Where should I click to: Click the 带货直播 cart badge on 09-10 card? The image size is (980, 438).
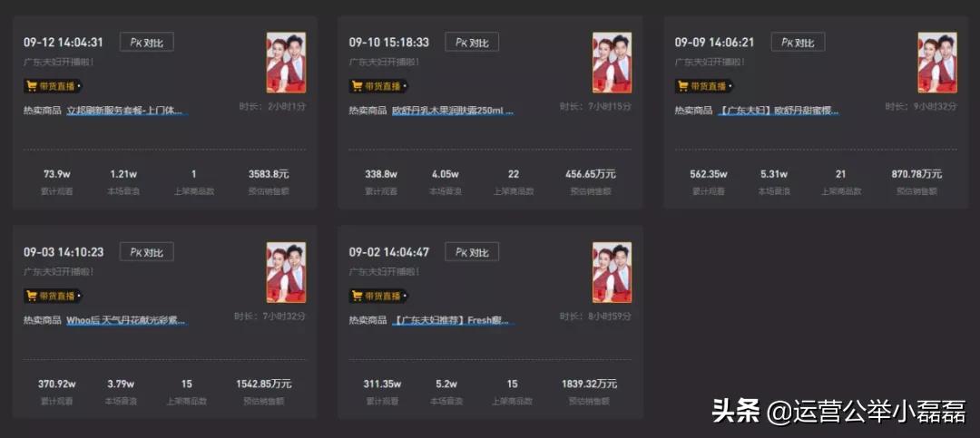tap(378, 85)
